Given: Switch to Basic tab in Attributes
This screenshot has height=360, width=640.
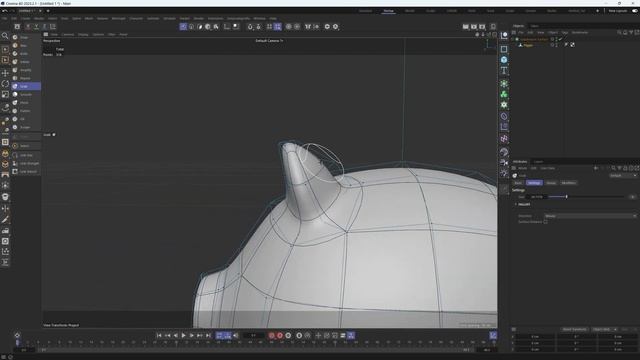Looking at the screenshot, I should pyautogui.click(x=518, y=183).
